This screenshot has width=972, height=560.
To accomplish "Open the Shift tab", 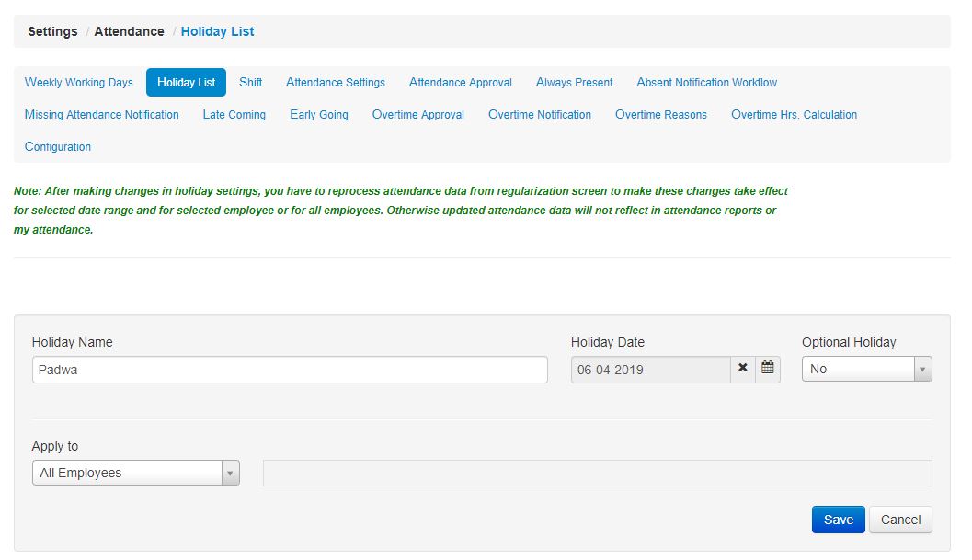I will (250, 83).
